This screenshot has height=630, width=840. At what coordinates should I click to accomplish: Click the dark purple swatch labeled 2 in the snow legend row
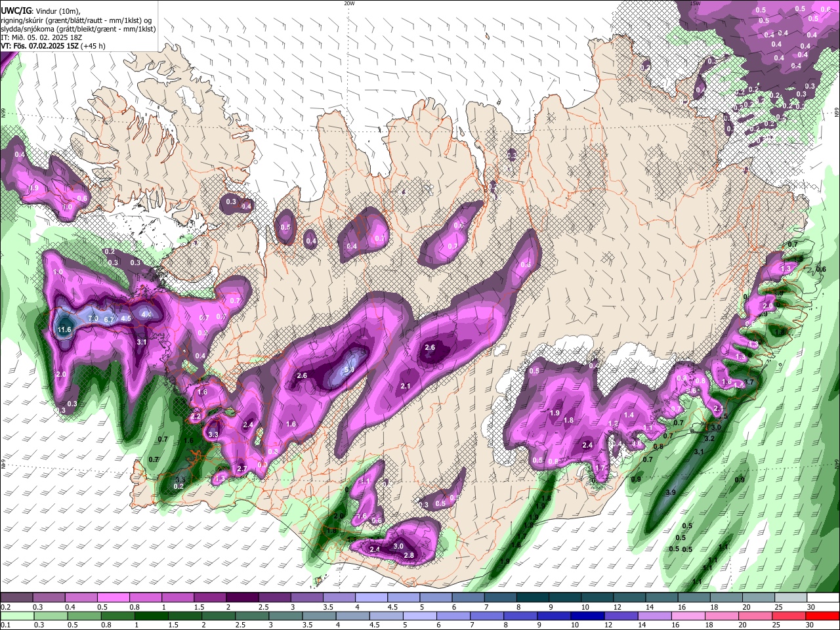(242, 597)
